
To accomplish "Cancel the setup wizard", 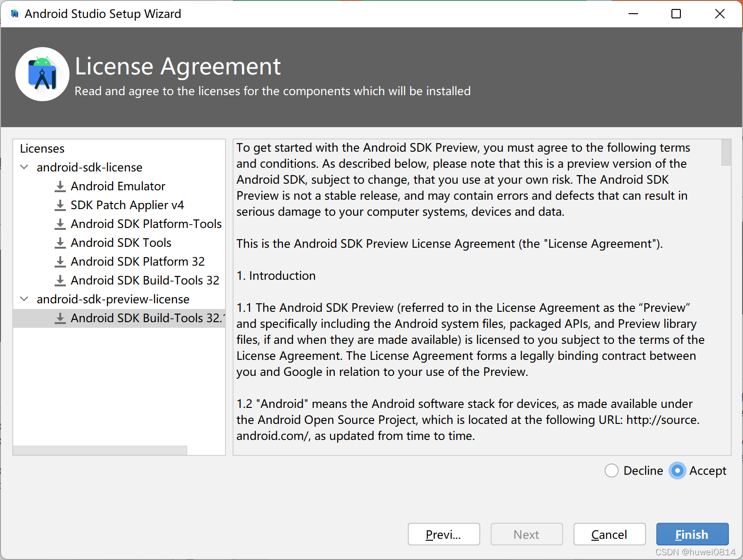I will [x=609, y=534].
